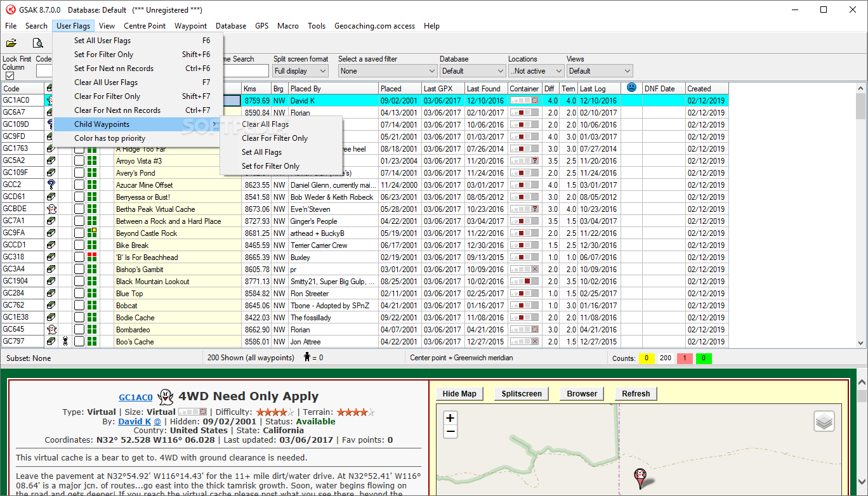Click the Browser button
Screen dimensions: 868x496
tap(582, 394)
